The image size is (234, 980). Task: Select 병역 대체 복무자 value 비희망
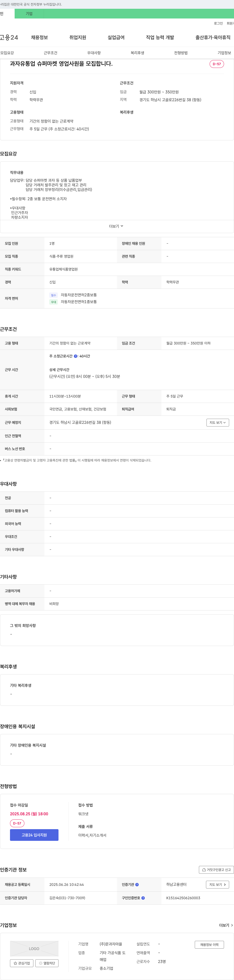tap(54, 604)
